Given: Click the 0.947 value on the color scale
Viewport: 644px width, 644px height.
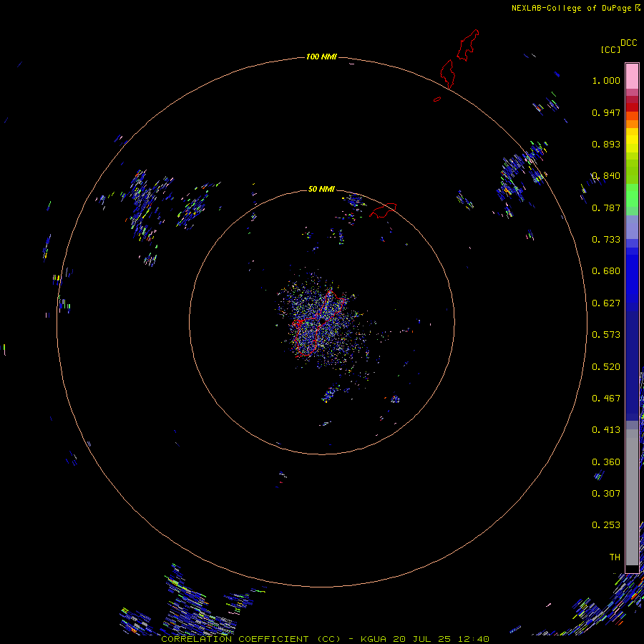Looking at the screenshot, I should click(606, 112).
